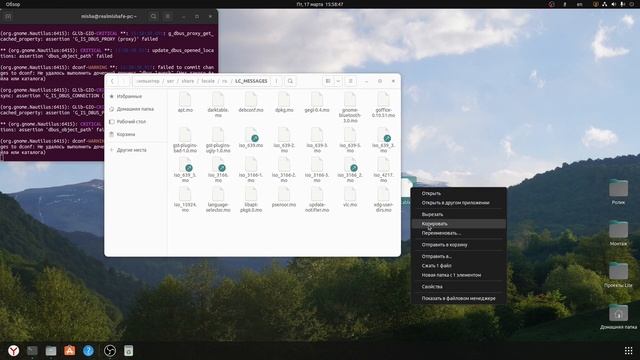Open Избранное in the Files sidebar
This screenshot has width=640, height=360.
(136, 96)
